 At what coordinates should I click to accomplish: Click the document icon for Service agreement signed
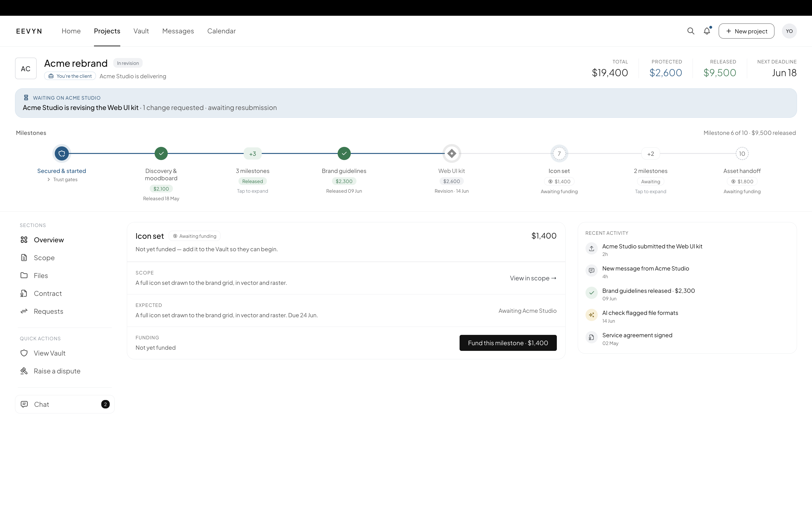592,337
